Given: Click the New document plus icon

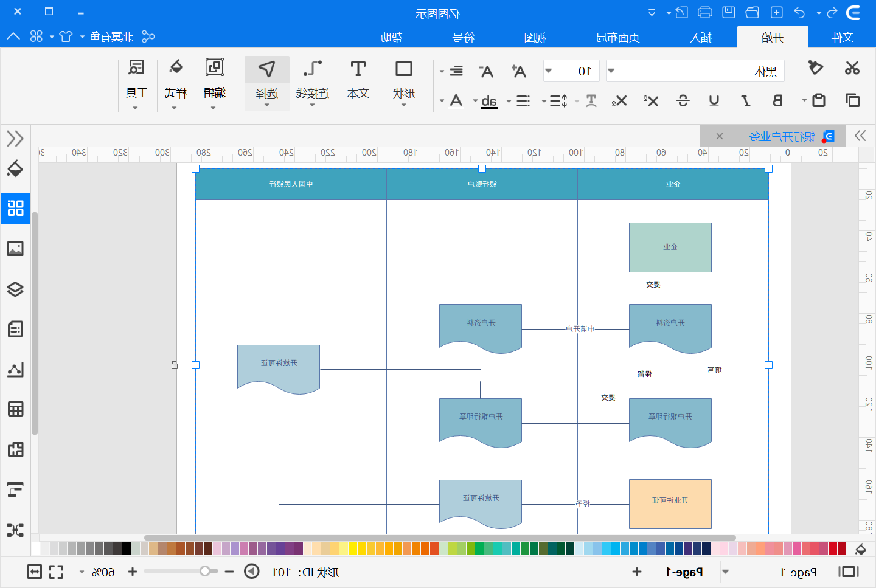Looking at the screenshot, I should coord(776,12).
